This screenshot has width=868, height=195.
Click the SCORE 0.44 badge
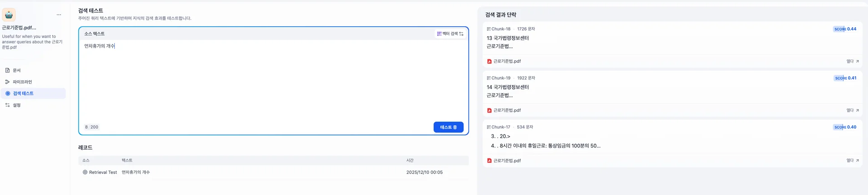(844, 29)
